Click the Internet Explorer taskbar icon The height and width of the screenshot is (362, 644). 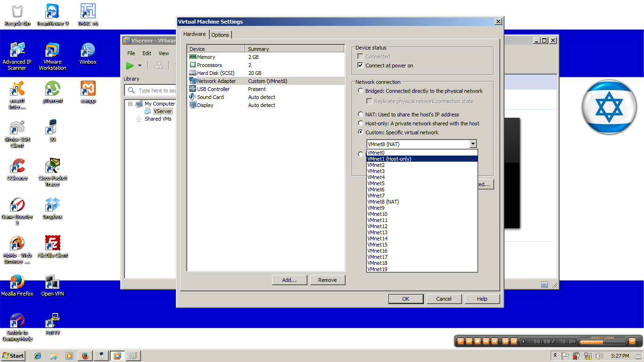[38, 356]
